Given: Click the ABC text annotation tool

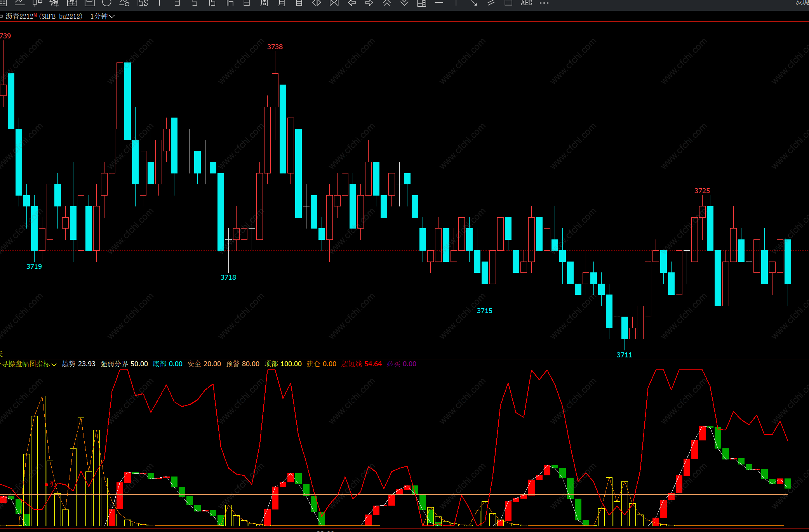Looking at the screenshot, I should pos(526,3).
